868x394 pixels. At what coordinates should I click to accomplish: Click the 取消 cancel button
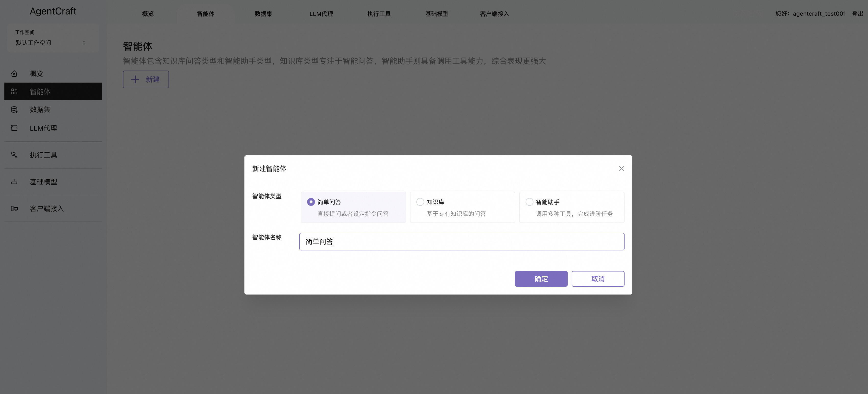[x=597, y=279]
